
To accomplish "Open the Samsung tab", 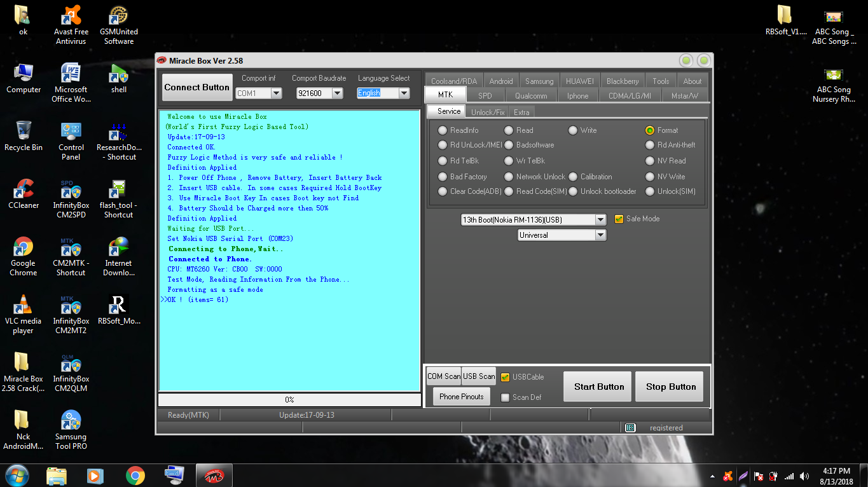I will click(x=539, y=81).
